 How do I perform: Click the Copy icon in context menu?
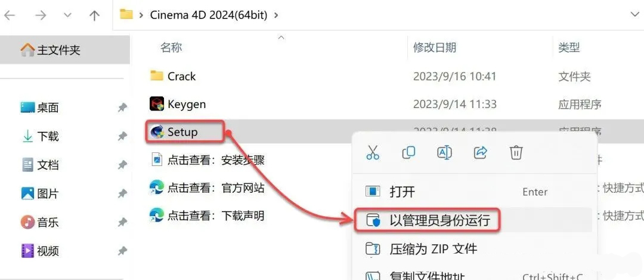[x=408, y=153]
